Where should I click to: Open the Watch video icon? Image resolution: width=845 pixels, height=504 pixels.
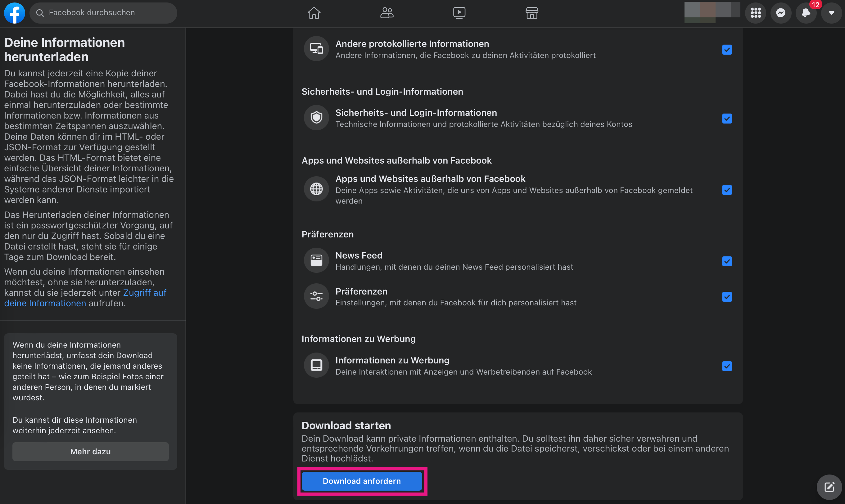coord(459,13)
